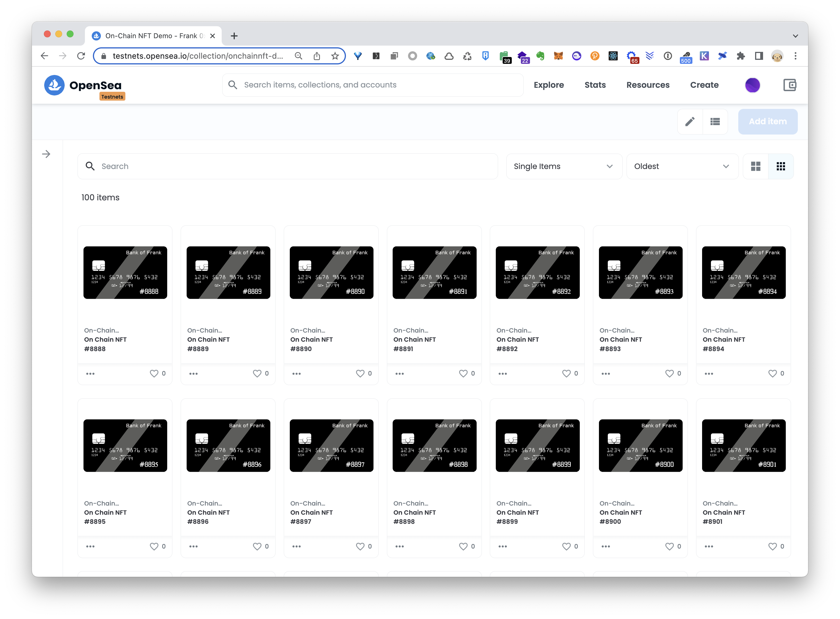
Task: Switch to large grid view
Action: [x=755, y=166]
